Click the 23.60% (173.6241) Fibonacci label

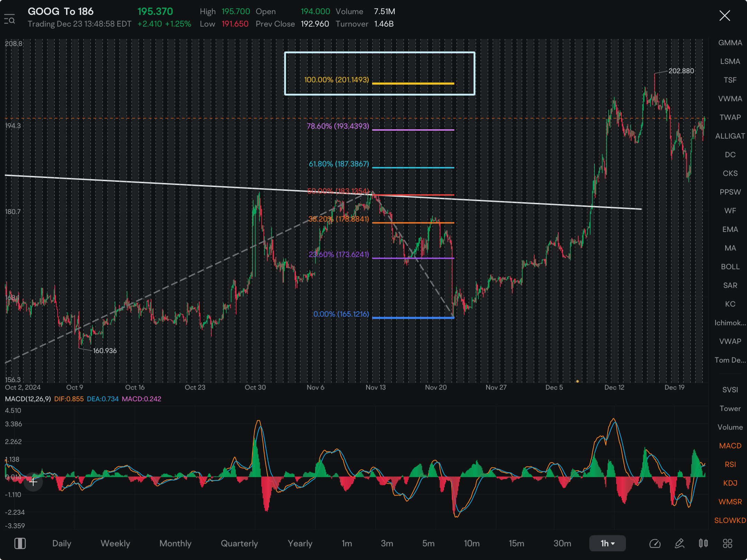(339, 255)
